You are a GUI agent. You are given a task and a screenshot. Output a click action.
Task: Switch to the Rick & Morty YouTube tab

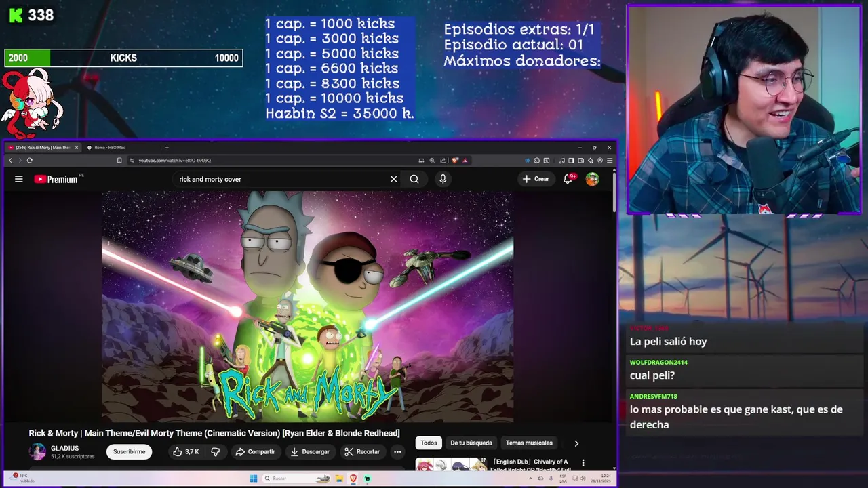[x=42, y=148]
